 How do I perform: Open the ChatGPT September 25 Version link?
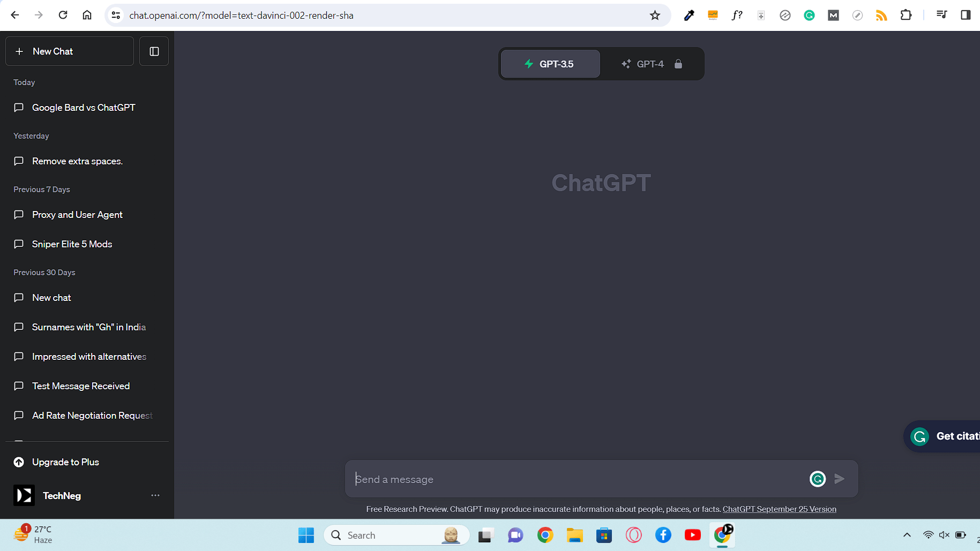[x=779, y=509]
